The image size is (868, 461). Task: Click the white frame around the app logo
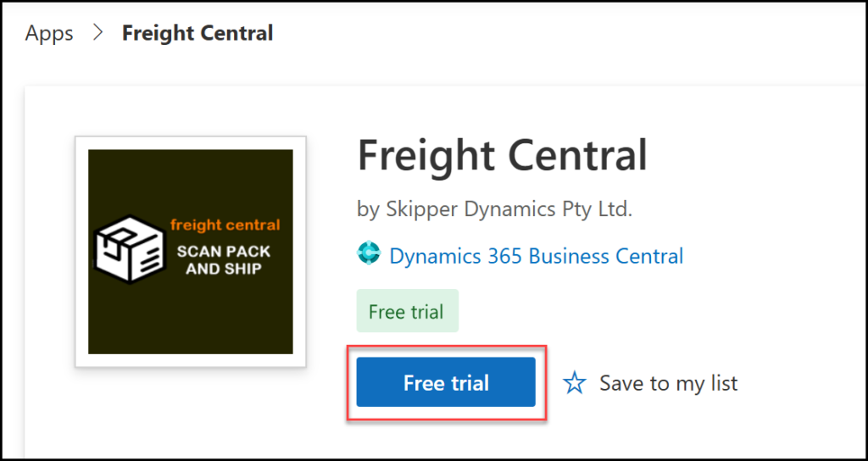pyautogui.click(x=81, y=252)
